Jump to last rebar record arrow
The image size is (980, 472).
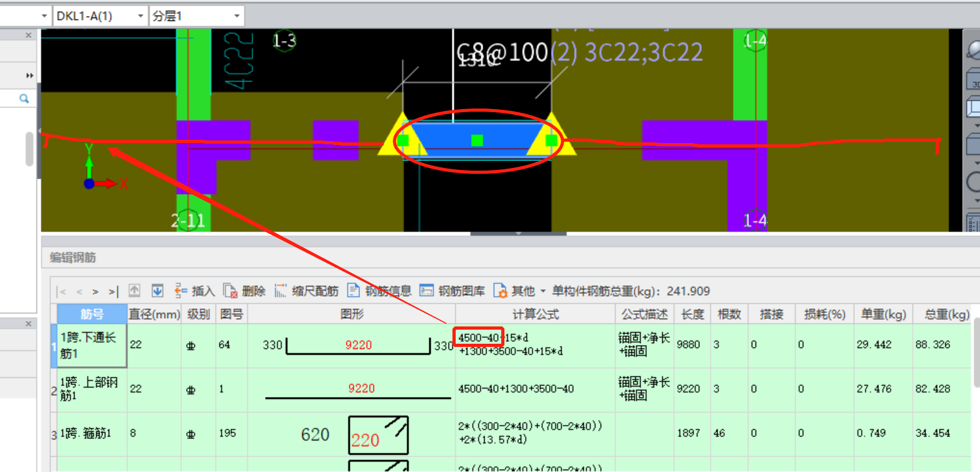tap(113, 292)
